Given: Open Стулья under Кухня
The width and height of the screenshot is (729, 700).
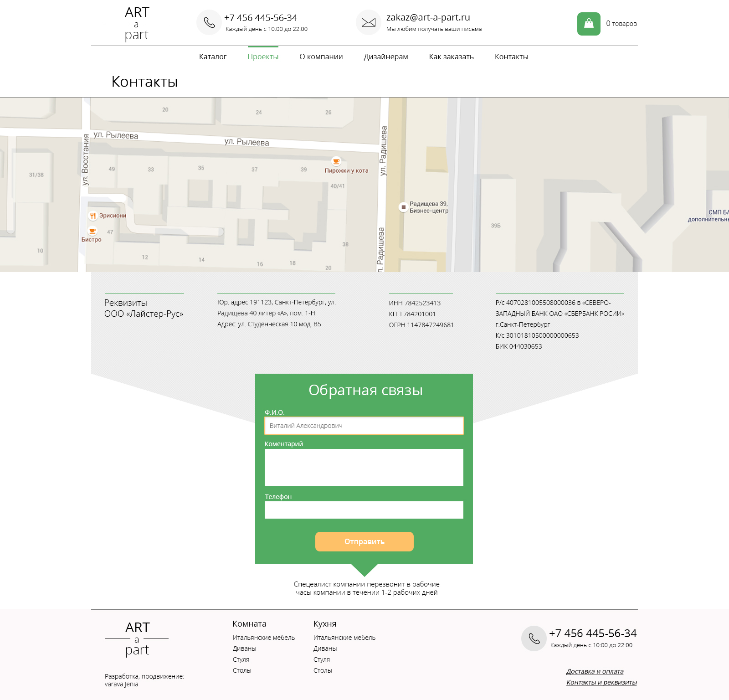Looking at the screenshot, I should (322, 659).
